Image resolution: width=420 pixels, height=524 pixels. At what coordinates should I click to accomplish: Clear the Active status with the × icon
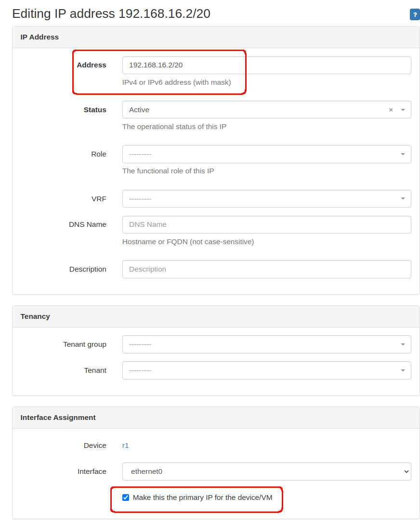[x=391, y=110]
